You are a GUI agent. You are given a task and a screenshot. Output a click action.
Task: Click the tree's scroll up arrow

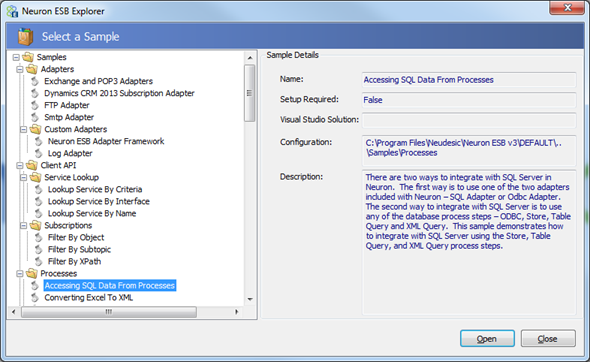250,58
